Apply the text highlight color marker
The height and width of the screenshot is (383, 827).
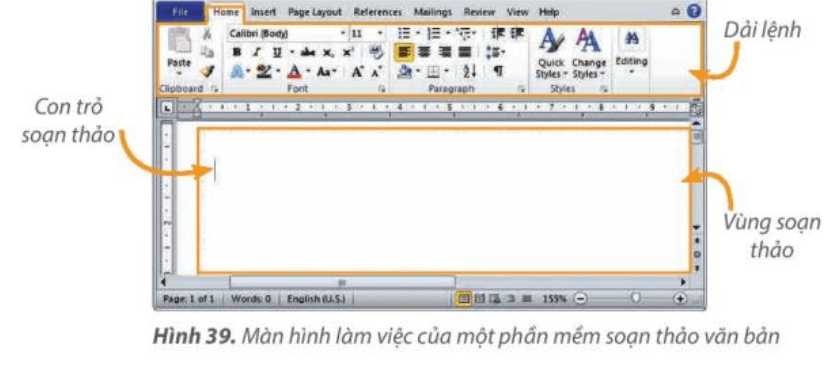(263, 72)
